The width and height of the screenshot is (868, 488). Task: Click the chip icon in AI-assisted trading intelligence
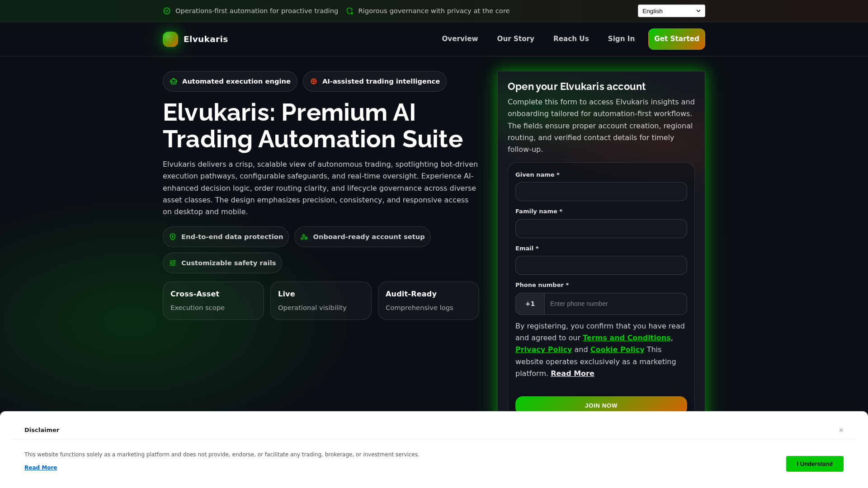314,81
